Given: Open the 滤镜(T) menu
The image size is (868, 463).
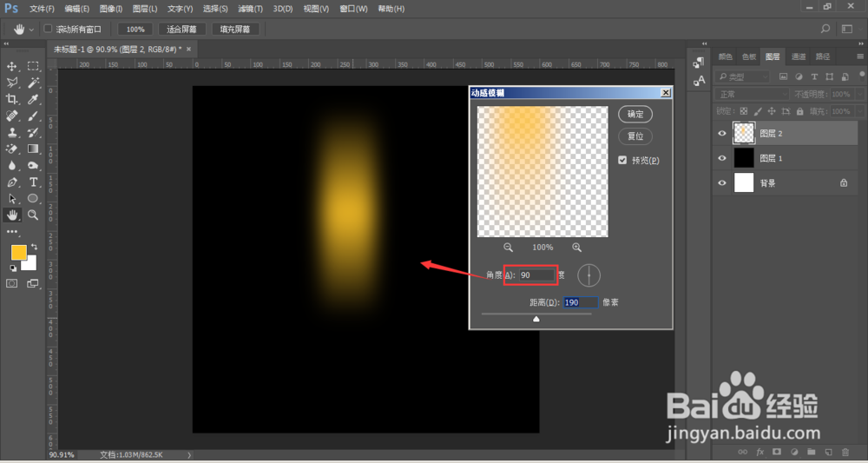Looking at the screenshot, I should [250, 9].
